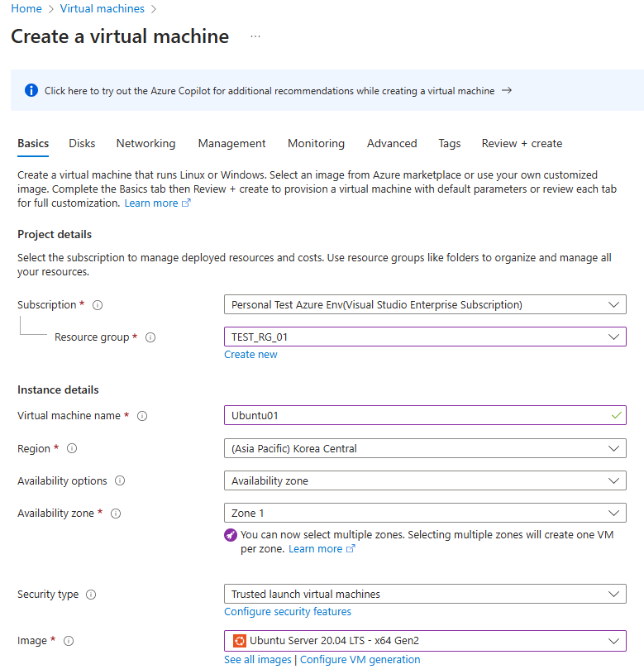Switch to the Networking tab
Image resolution: width=644 pixels, height=669 pixels.
[145, 144]
